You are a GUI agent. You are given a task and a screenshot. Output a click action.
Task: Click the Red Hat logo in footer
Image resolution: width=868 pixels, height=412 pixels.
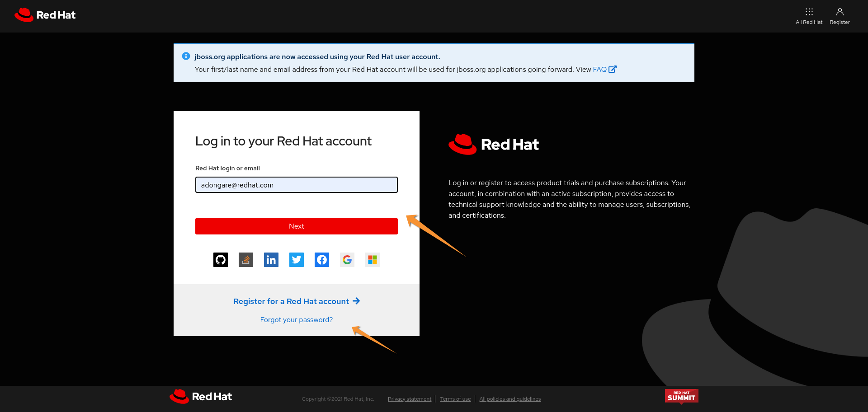coord(201,396)
